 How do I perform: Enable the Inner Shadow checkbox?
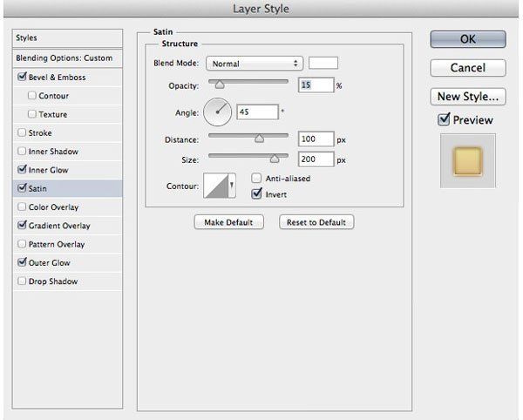click(x=22, y=151)
